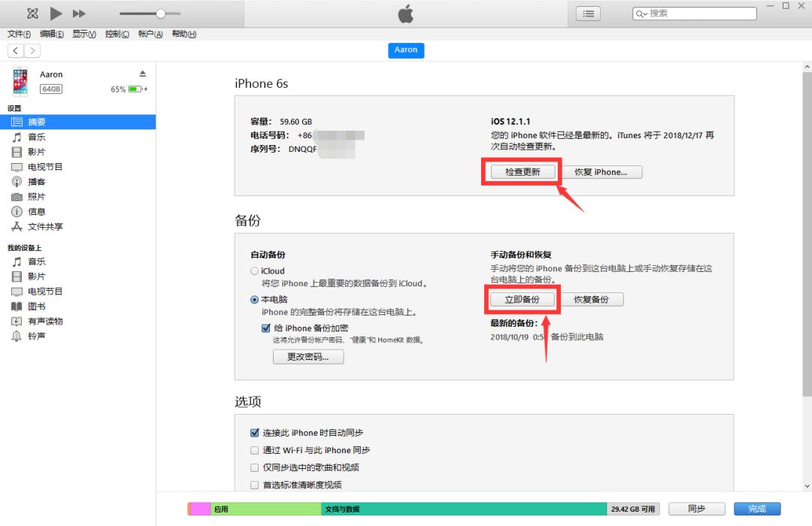This screenshot has height=526, width=812.
Task: Click the back navigation chevron
Action: [x=15, y=50]
